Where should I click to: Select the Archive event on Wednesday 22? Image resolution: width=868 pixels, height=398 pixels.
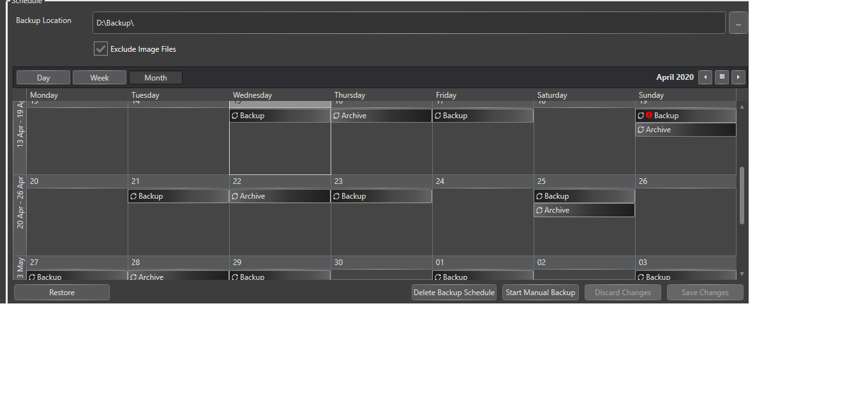click(280, 196)
